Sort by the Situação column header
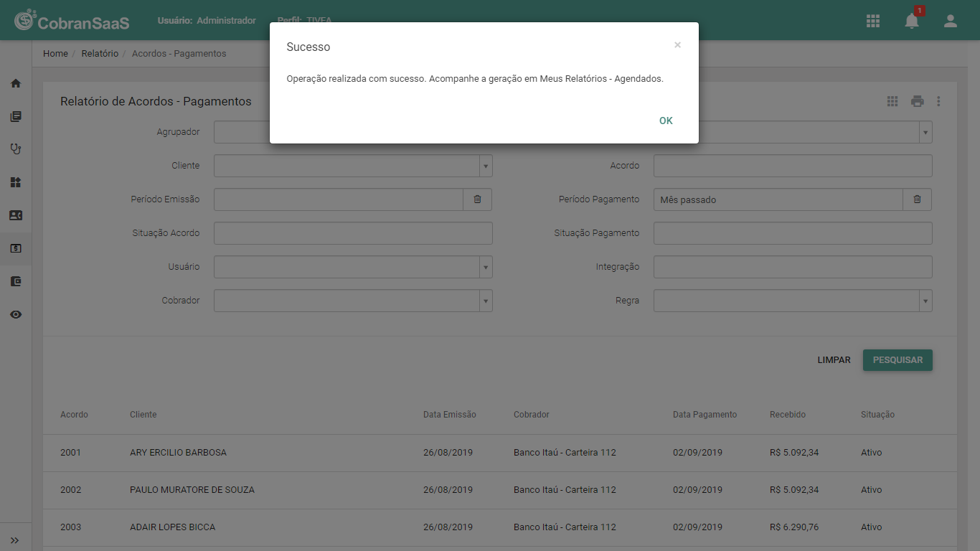This screenshot has height=551, width=980. (878, 415)
